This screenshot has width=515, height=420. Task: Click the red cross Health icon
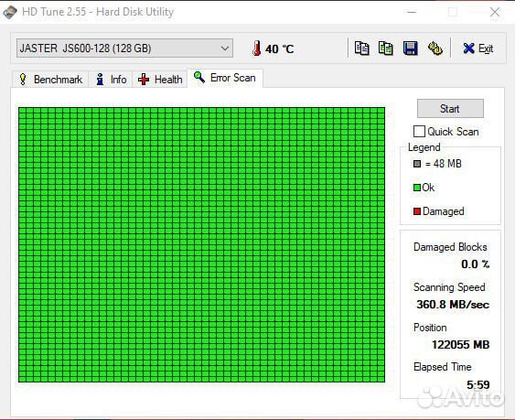tap(144, 80)
